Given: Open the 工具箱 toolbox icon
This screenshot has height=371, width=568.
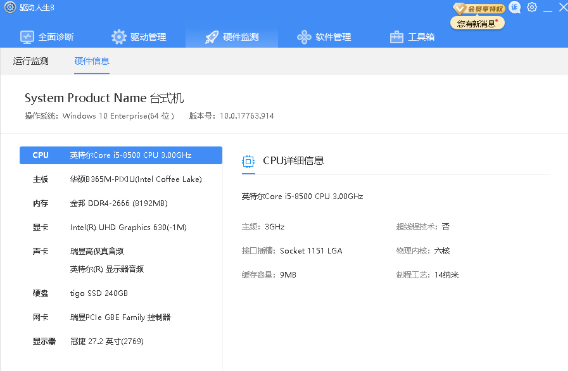Looking at the screenshot, I should (x=396, y=37).
